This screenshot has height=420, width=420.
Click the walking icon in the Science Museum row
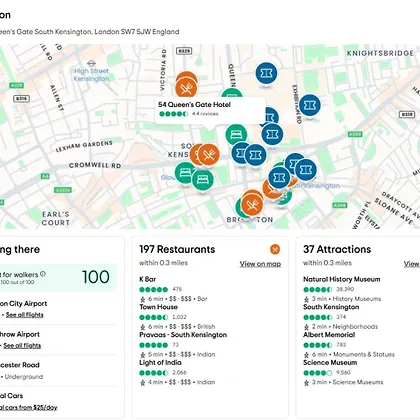pos(307,383)
